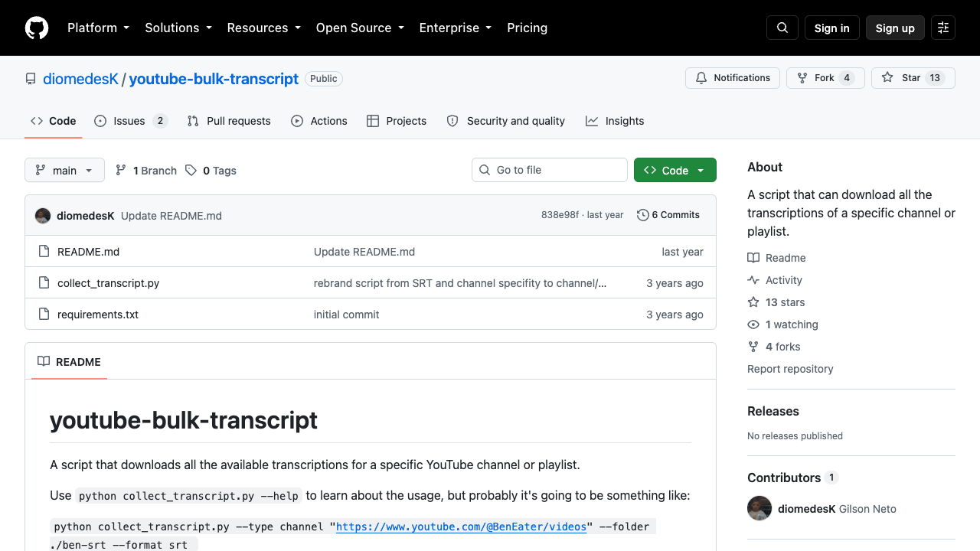
Task: Click the graph icon on Insights tab
Action: 592,121
